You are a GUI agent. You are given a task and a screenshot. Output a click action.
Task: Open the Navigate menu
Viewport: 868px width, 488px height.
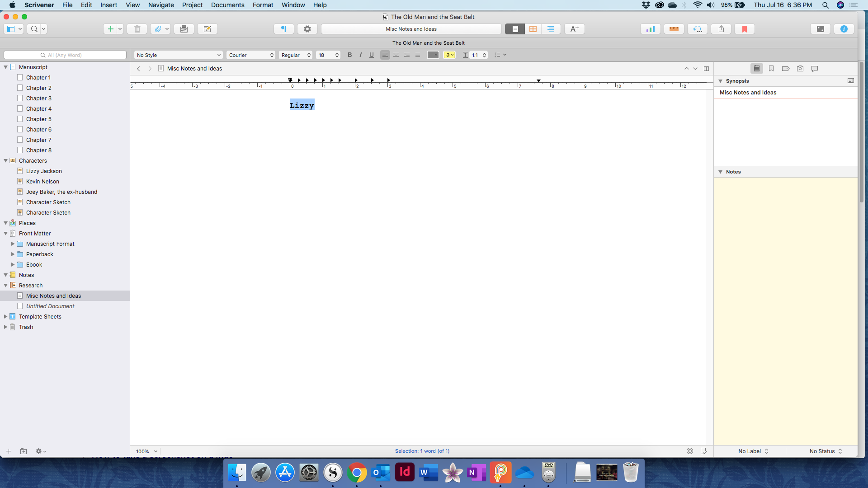[161, 5]
